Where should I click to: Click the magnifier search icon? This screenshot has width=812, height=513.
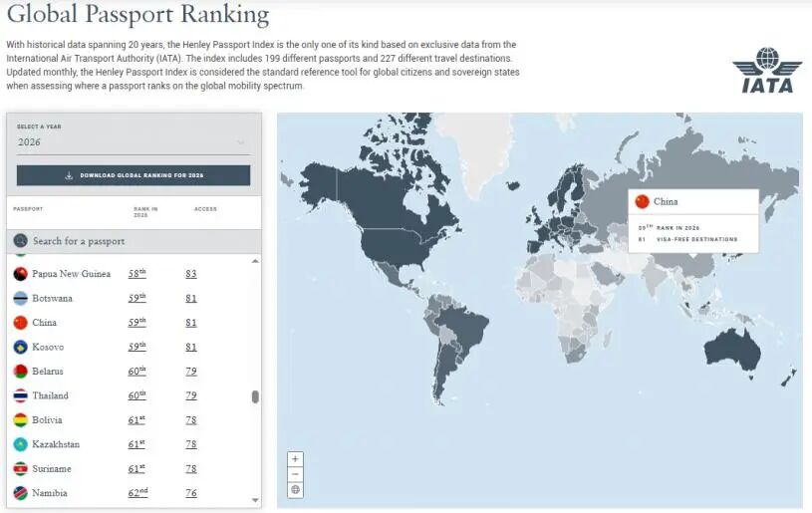(20, 241)
